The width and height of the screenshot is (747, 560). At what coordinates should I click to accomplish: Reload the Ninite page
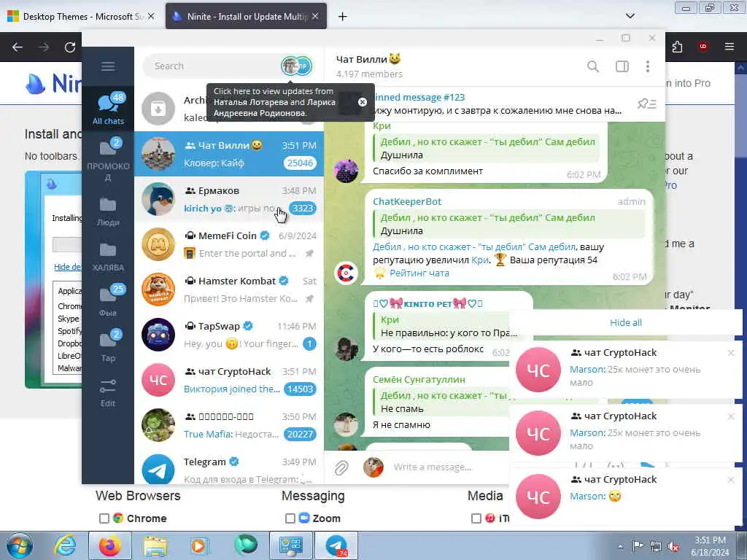70,47
